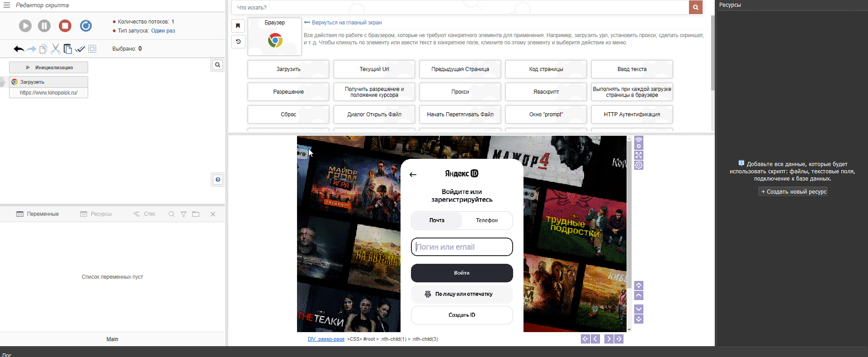Switch the login form to Телефон
This screenshot has width=868, height=357.
(x=486, y=220)
